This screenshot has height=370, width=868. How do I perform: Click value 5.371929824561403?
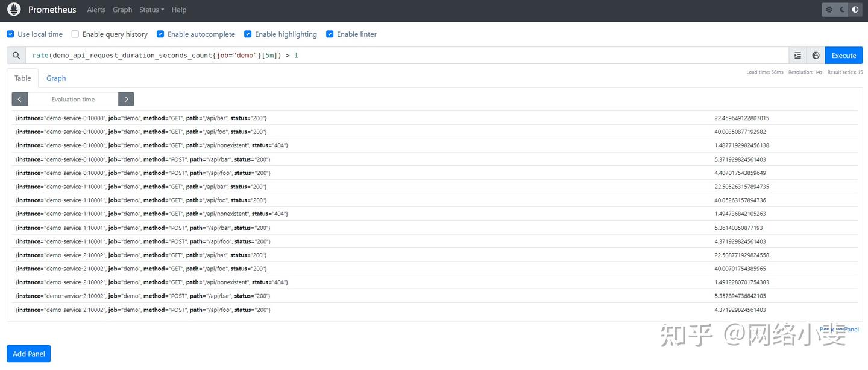[740, 159]
